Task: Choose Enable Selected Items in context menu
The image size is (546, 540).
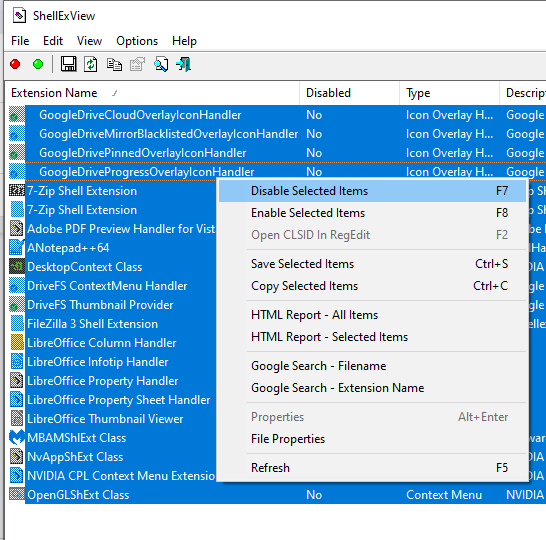Action: 372,213
